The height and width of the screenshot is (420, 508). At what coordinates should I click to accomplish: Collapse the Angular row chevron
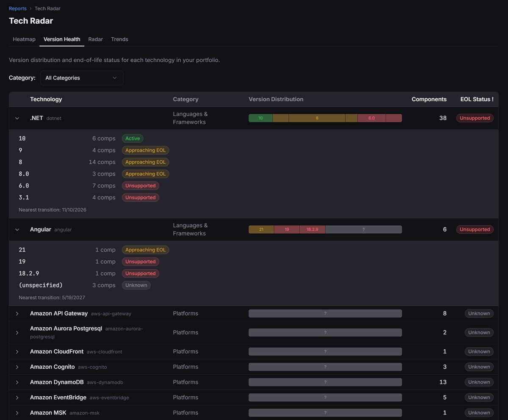17,229
